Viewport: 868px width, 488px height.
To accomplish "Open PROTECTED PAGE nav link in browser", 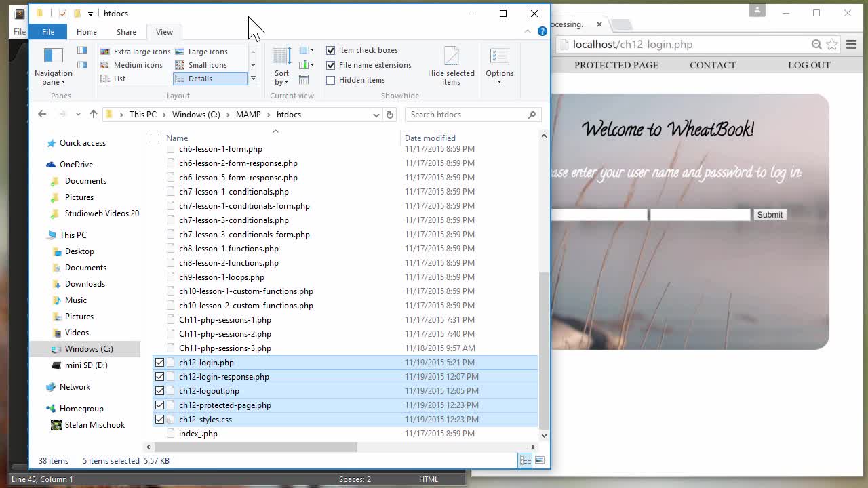I will tap(616, 65).
